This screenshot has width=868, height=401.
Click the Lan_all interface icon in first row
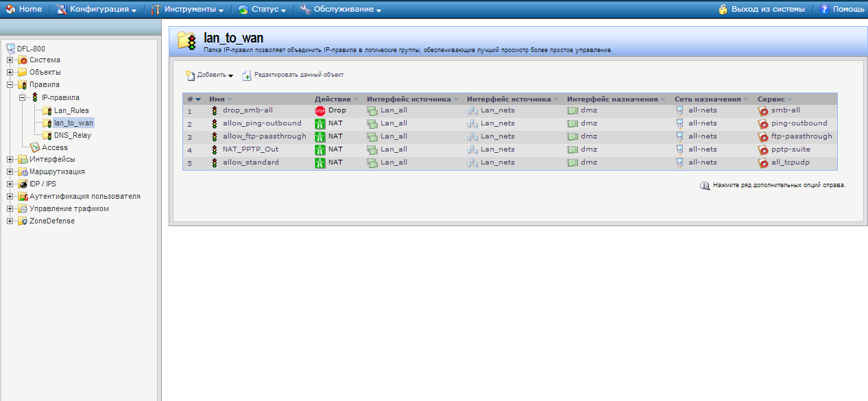372,110
